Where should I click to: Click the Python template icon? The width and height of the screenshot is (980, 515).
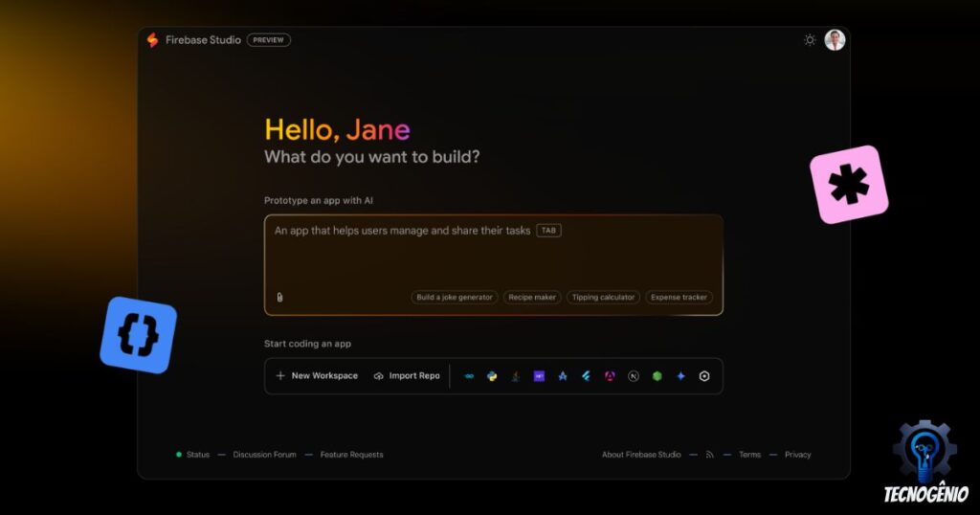[492, 376]
